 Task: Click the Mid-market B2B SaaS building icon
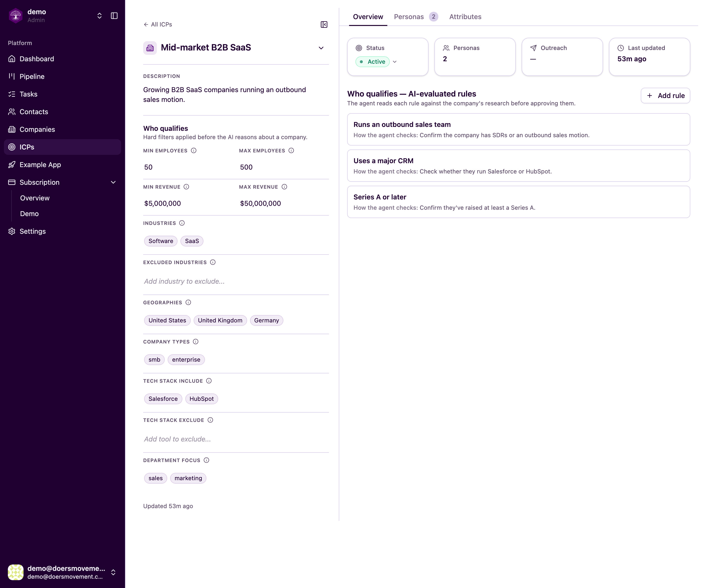pyautogui.click(x=150, y=48)
